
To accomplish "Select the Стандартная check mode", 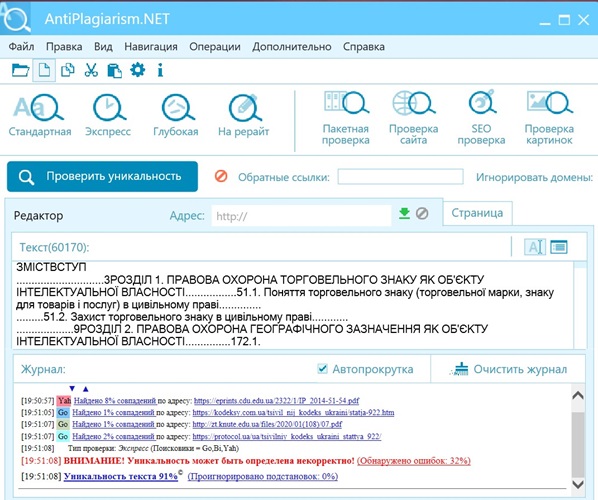I will click(40, 116).
